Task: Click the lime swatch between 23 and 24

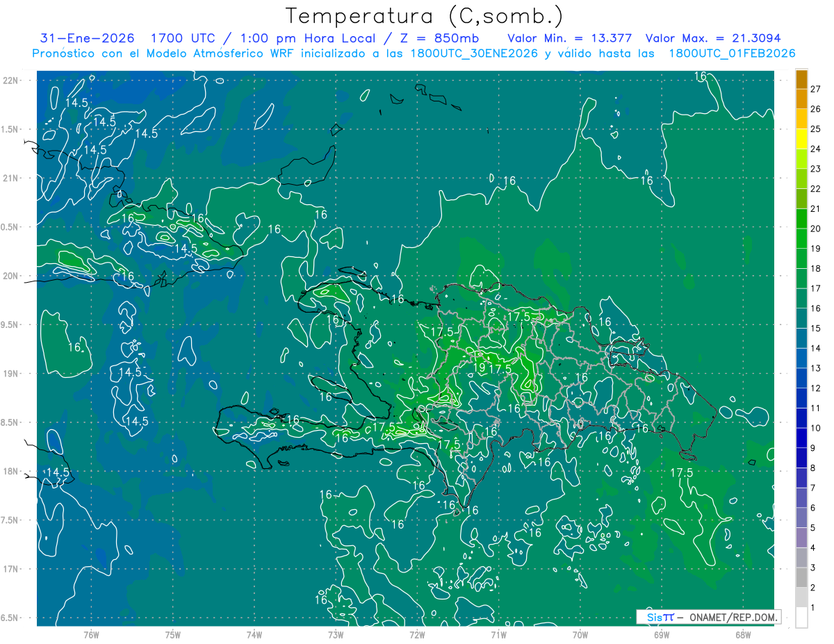Action: click(x=801, y=159)
